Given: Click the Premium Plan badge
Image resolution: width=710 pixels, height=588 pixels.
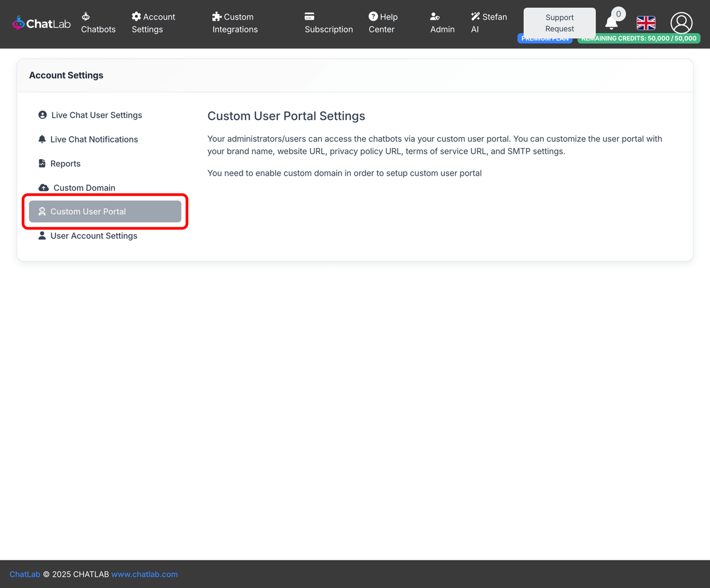Looking at the screenshot, I should [544, 38].
